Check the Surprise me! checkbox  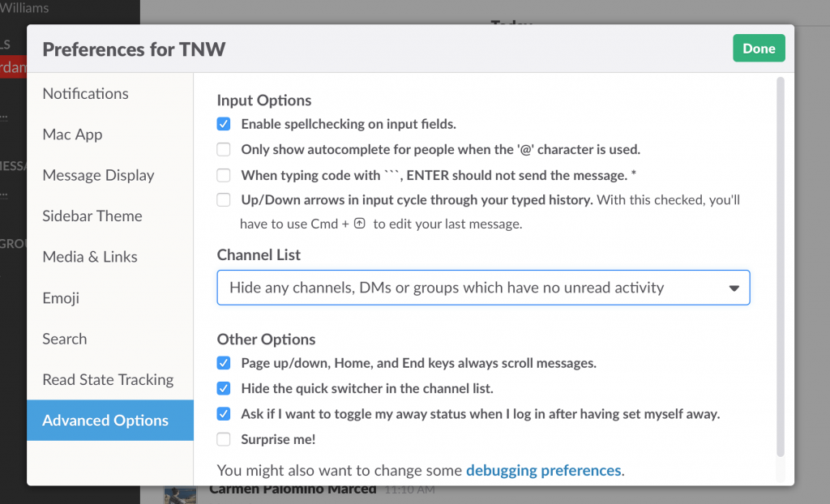[x=224, y=439]
